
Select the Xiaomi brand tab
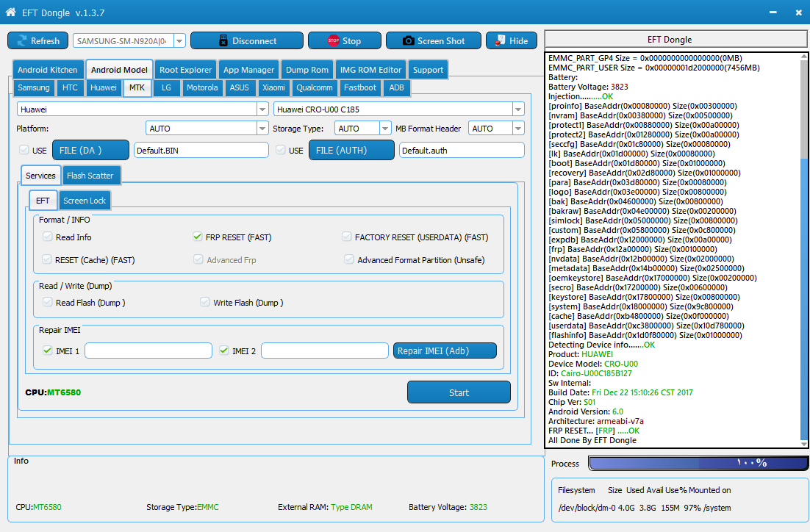273,87
